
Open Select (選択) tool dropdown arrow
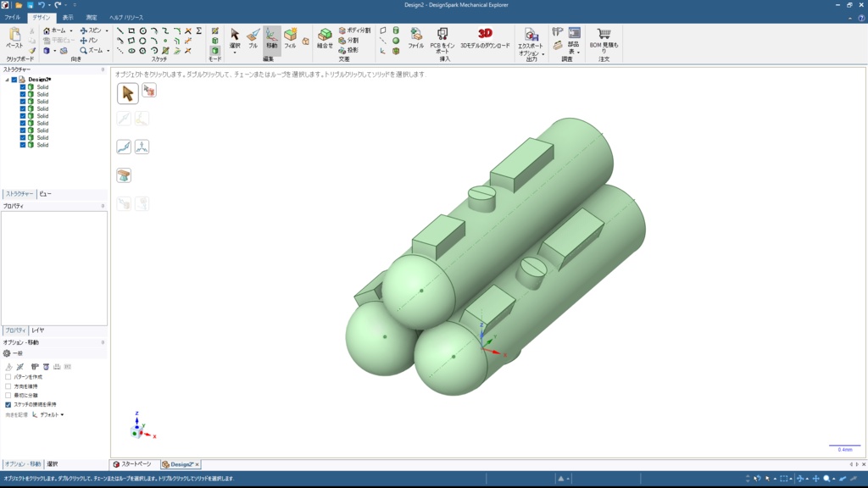coord(235,53)
